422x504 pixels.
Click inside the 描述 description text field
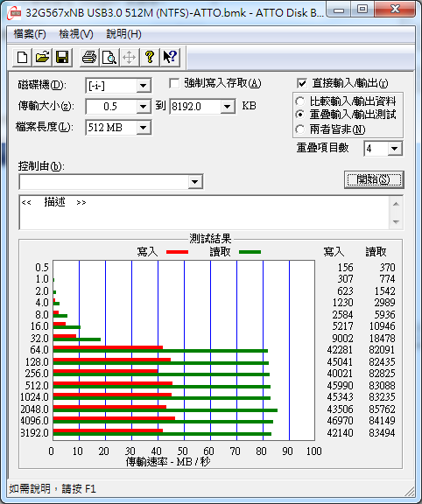click(205, 213)
